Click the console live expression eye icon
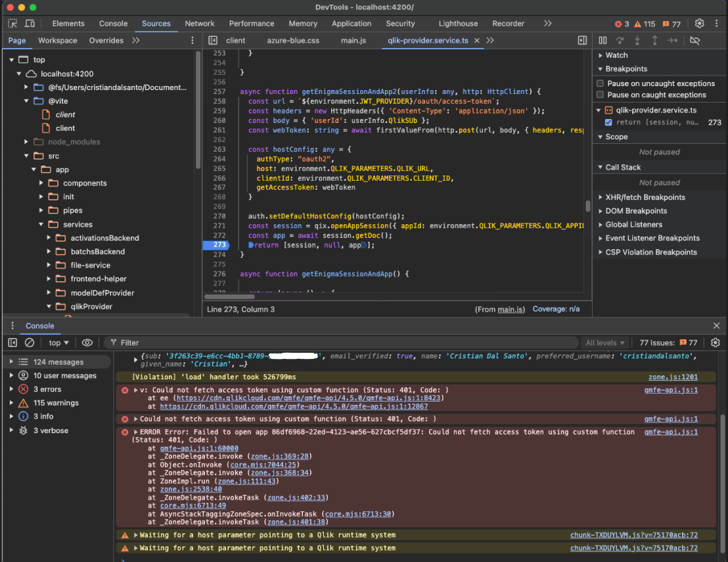The height and width of the screenshot is (562, 728). (87, 342)
